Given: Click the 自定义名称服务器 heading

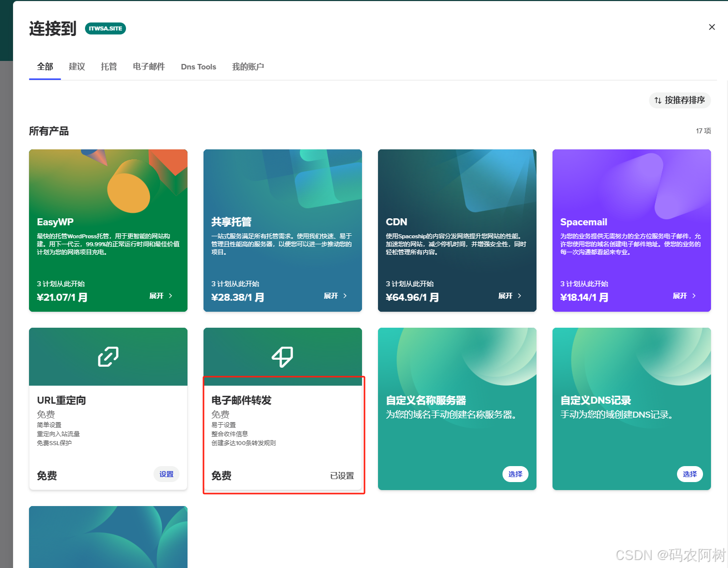Looking at the screenshot, I should (x=426, y=400).
